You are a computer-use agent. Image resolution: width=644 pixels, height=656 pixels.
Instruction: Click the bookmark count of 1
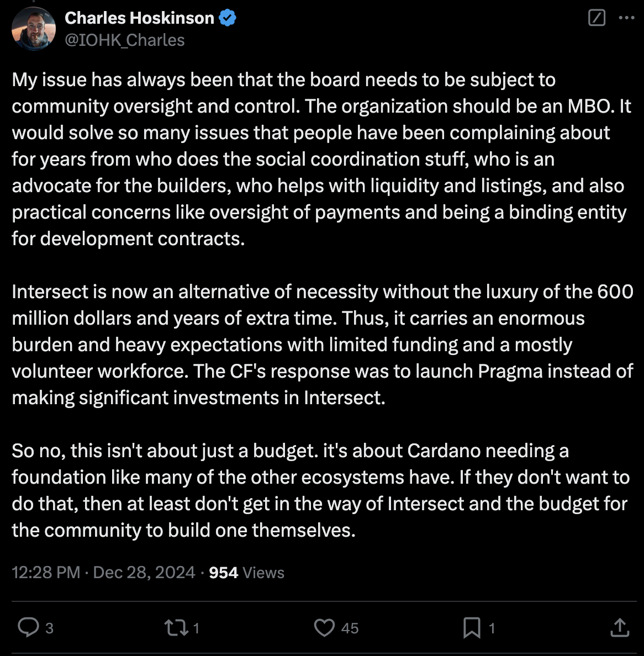click(x=492, y=628)
